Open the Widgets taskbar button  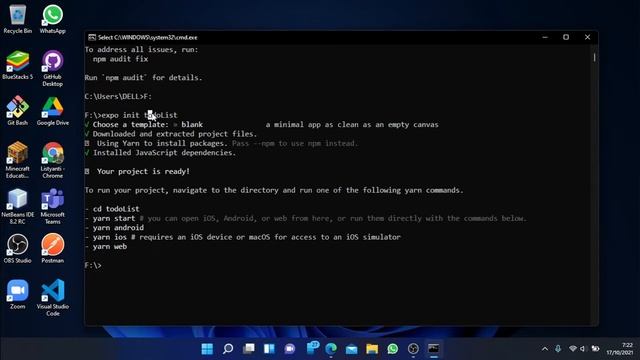click(269, 349)
